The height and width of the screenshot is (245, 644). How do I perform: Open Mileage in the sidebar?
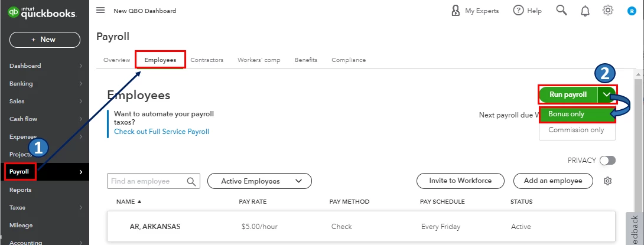(x=21, y=226)
